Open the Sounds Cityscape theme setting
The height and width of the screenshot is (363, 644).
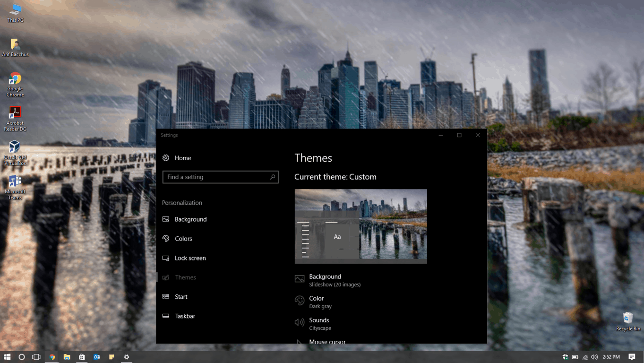coord(318,323)
